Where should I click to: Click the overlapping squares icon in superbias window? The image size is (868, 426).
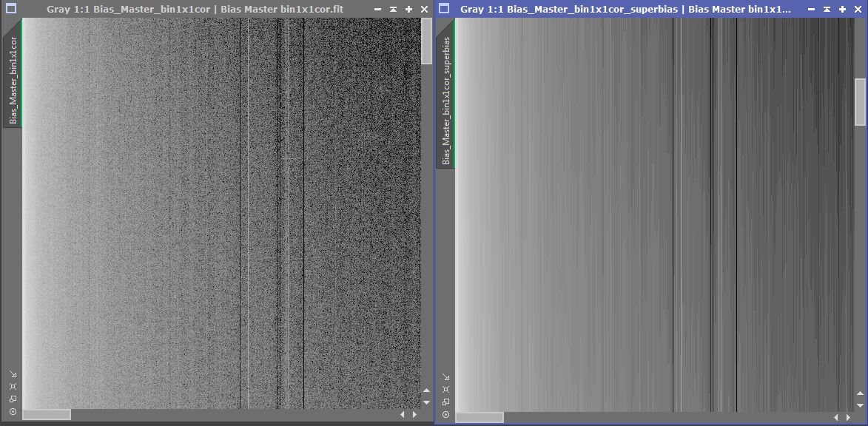(x=446, y=402)
